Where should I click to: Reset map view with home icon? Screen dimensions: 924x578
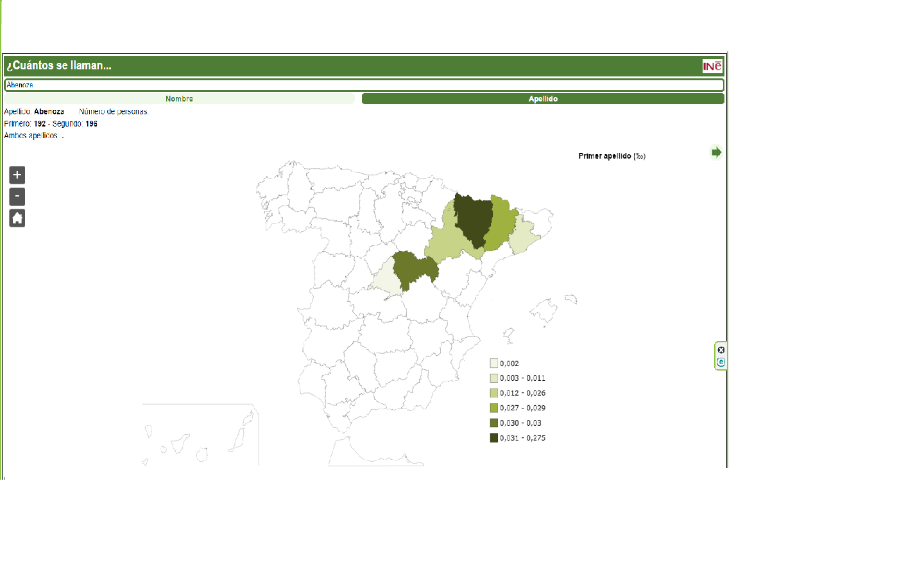[x=17, y=218]
